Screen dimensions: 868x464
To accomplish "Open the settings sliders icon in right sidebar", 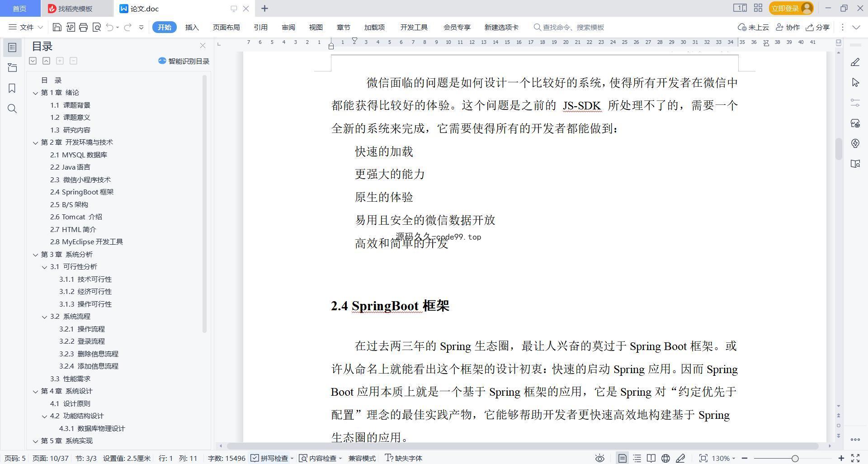I will click(855, 103).
